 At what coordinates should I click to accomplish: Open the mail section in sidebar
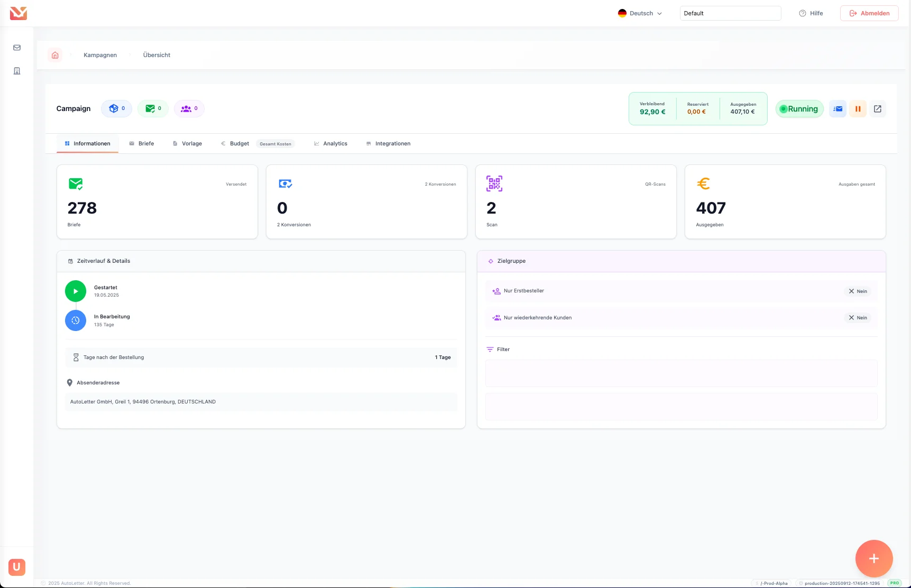tap(17, 48)
